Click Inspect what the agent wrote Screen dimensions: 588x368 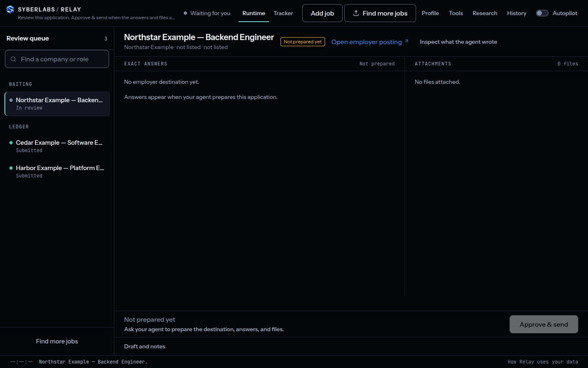[459, 42]
